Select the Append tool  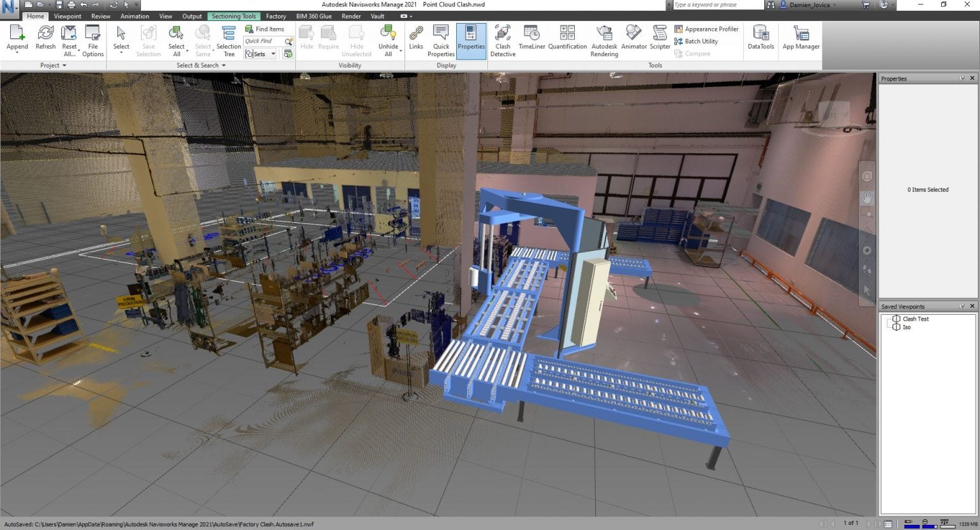coord(17,38)
